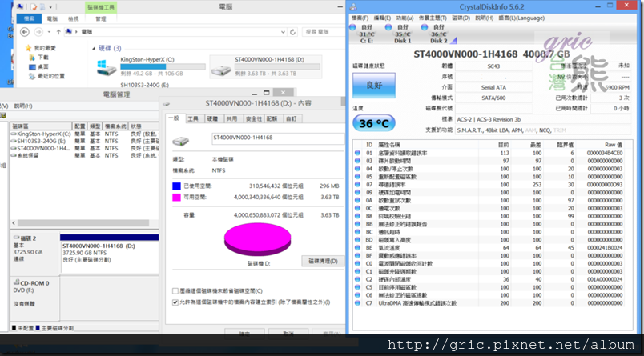Click the blue used space color swatch

click(176, 186)
